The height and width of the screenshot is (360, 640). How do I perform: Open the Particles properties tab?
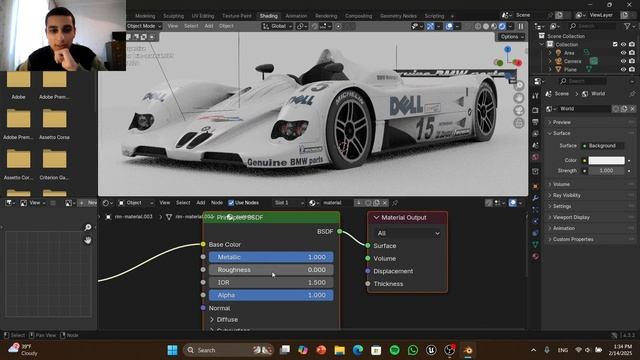(536, 210)
